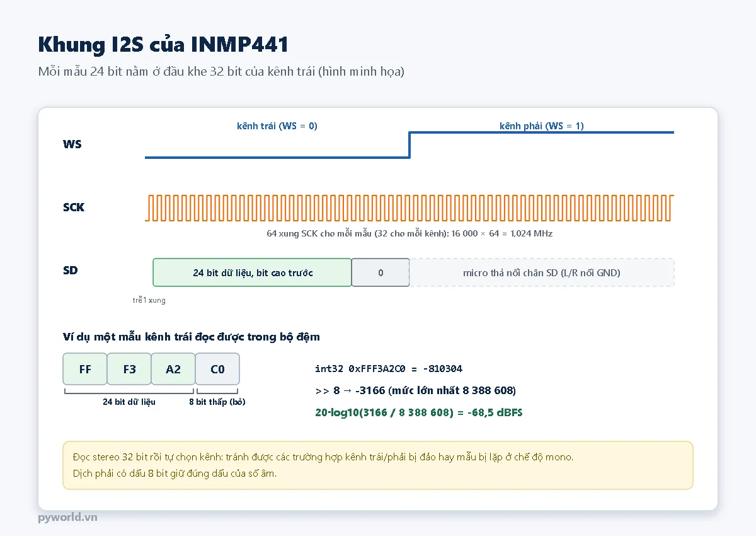Click the SCK signal label

74,207
